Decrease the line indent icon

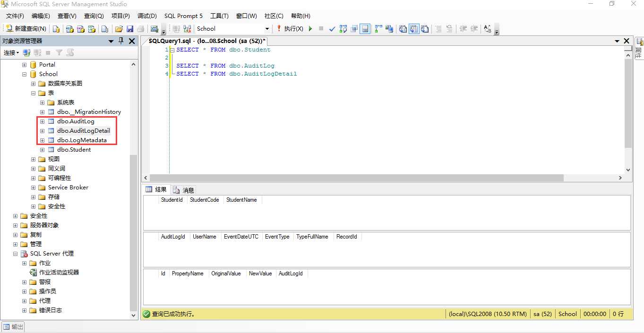[463, 29]
